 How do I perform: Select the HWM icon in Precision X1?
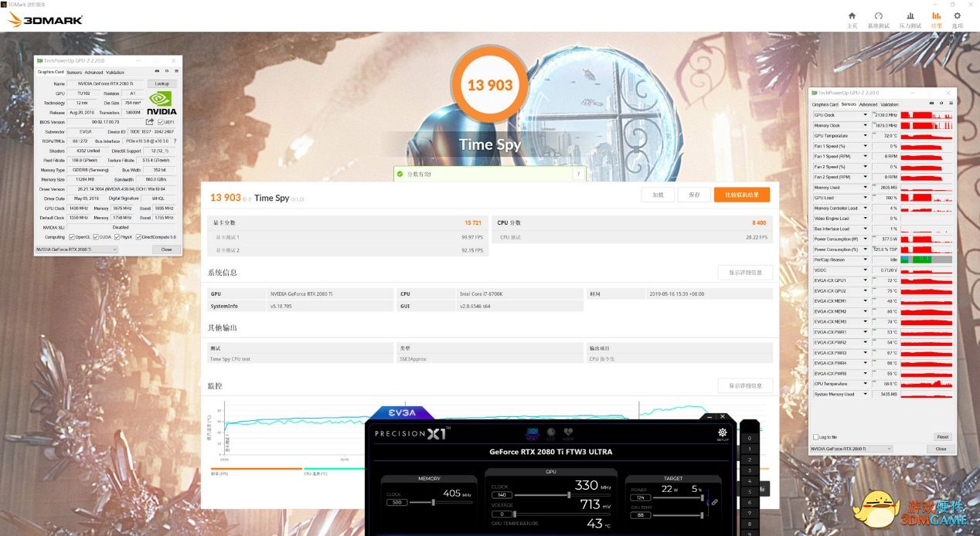point(568,433)
